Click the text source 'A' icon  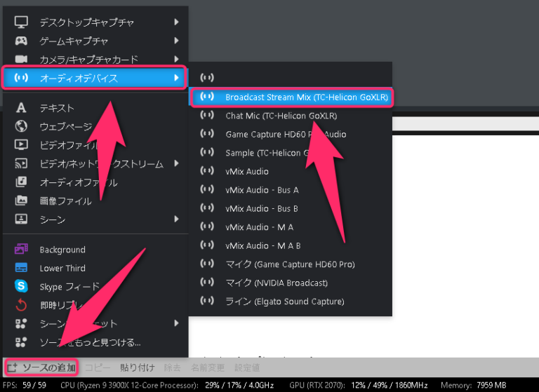[x=21, y=108]
